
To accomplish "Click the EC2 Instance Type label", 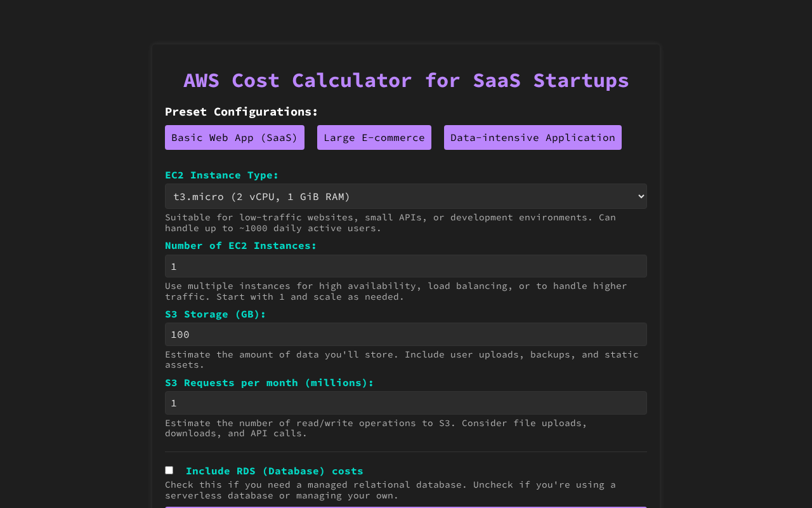I will [221, 175].
